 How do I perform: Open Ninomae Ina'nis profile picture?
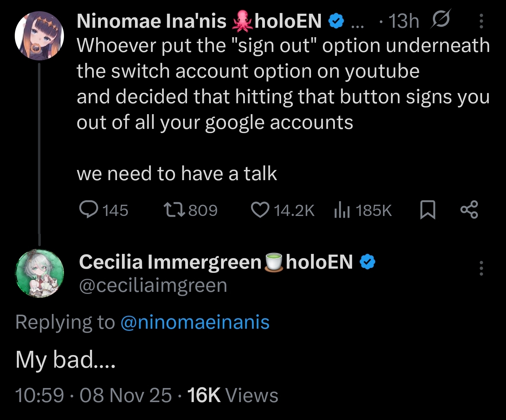tap(39, 36)
